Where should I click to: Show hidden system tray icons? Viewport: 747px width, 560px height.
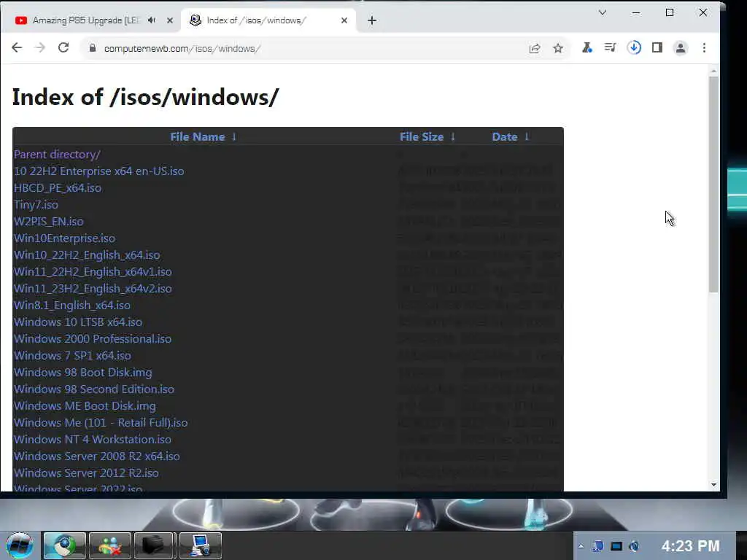581,546
